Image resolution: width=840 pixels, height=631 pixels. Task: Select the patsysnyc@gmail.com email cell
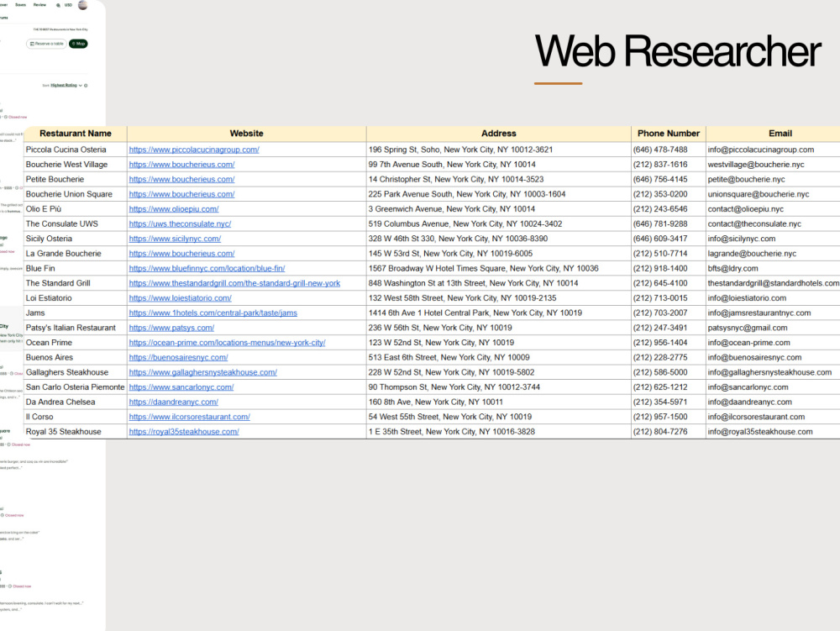[x=773, y=328]
